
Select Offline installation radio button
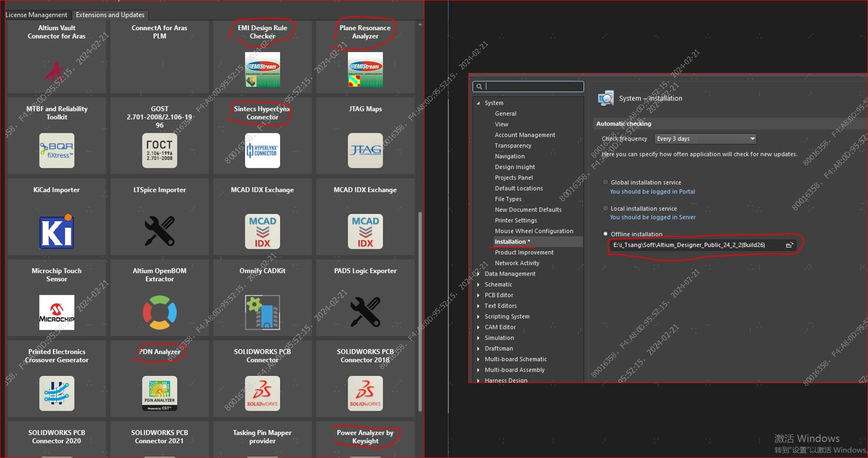(x=605, y=234)
